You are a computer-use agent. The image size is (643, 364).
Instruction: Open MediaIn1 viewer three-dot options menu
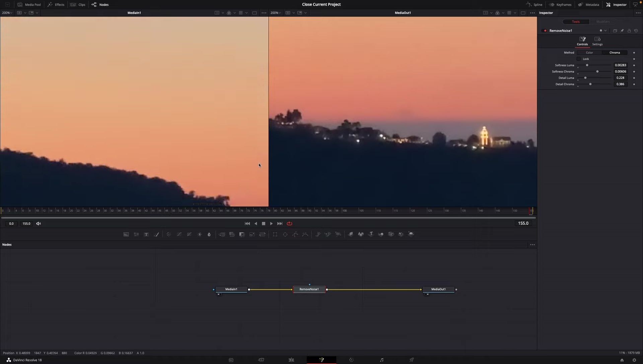coord(264,13)
